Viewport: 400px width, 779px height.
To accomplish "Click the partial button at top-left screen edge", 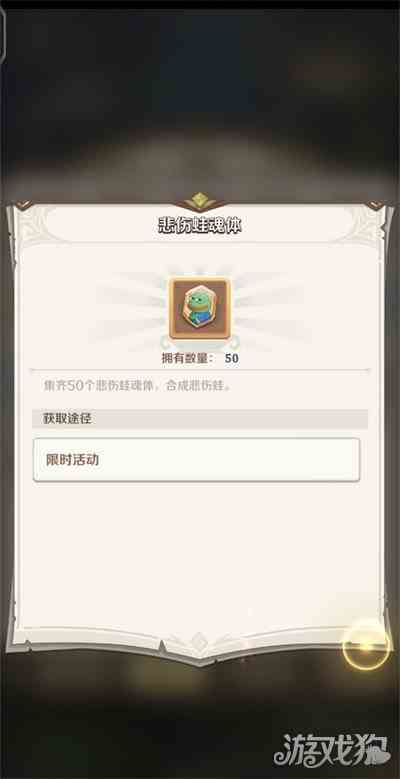I will point(2,32).
